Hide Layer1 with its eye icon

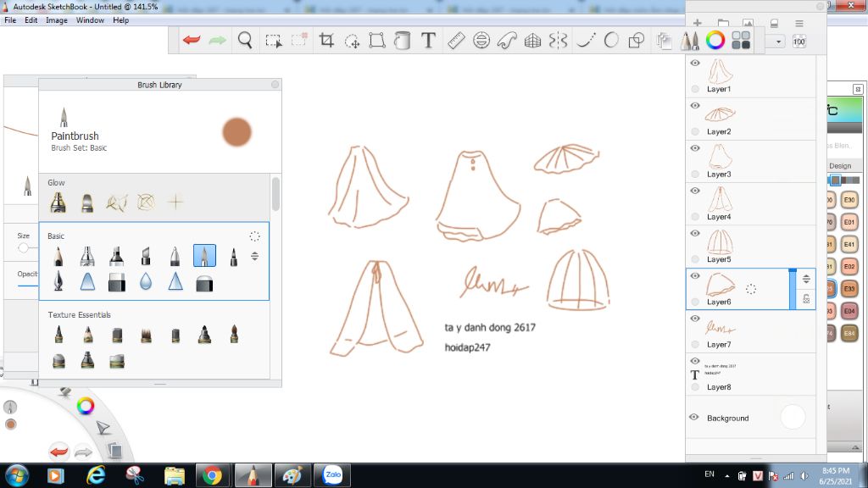[695, 63]
